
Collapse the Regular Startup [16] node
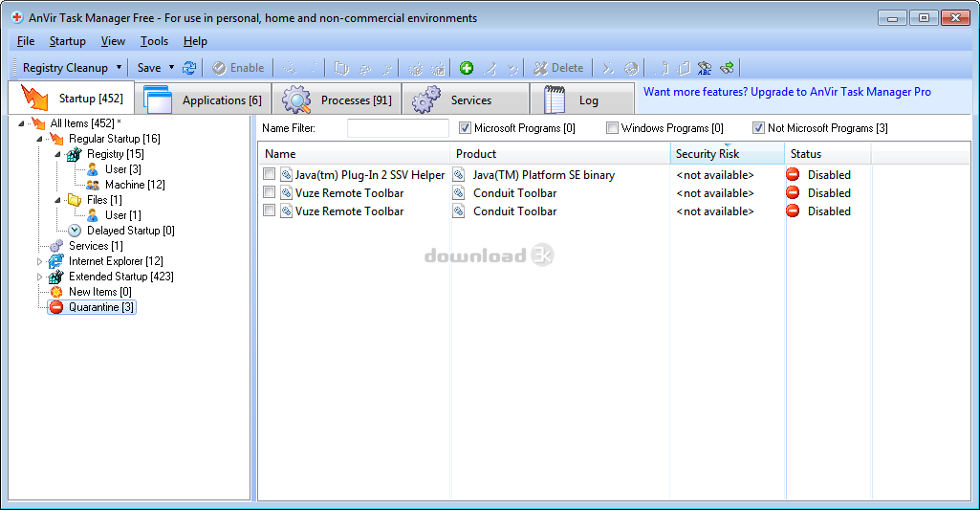tap(39, 139)
